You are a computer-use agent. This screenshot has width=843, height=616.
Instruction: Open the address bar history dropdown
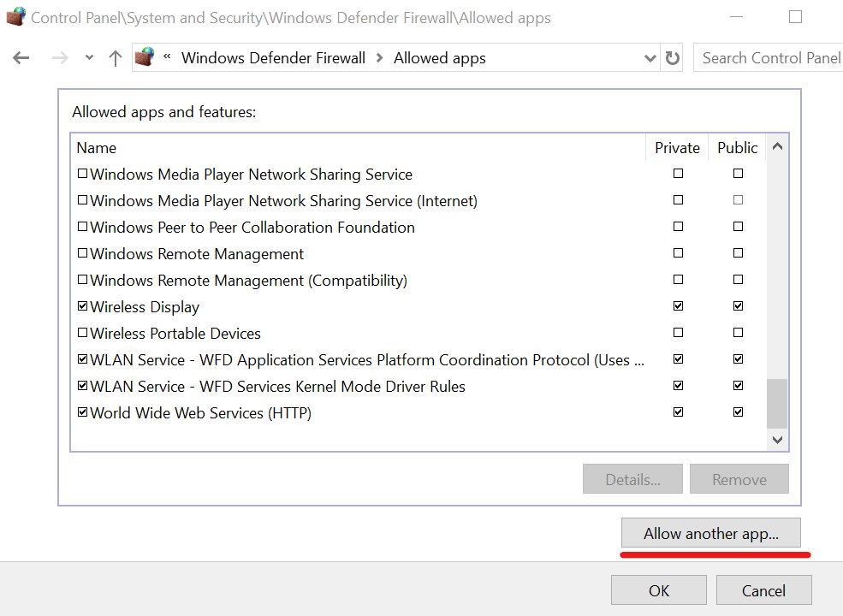point(650,57)
